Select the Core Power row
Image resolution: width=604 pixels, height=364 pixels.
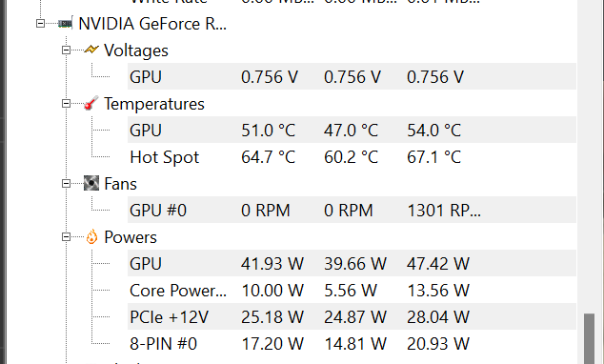click(352, 290)
